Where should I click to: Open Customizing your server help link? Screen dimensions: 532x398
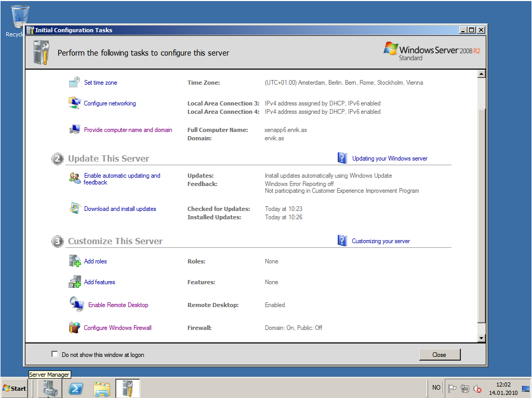coord(381,241)
